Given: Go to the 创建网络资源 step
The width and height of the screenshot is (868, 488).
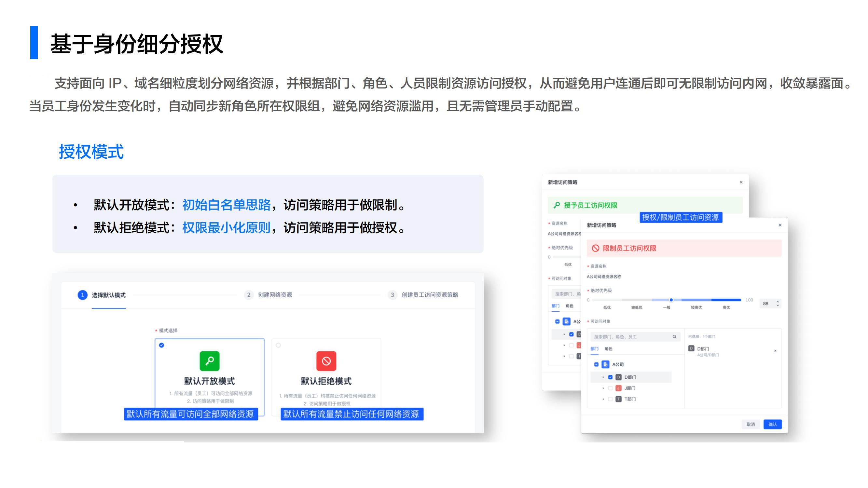Looking at the screenshot, I should tap(275, 295).
